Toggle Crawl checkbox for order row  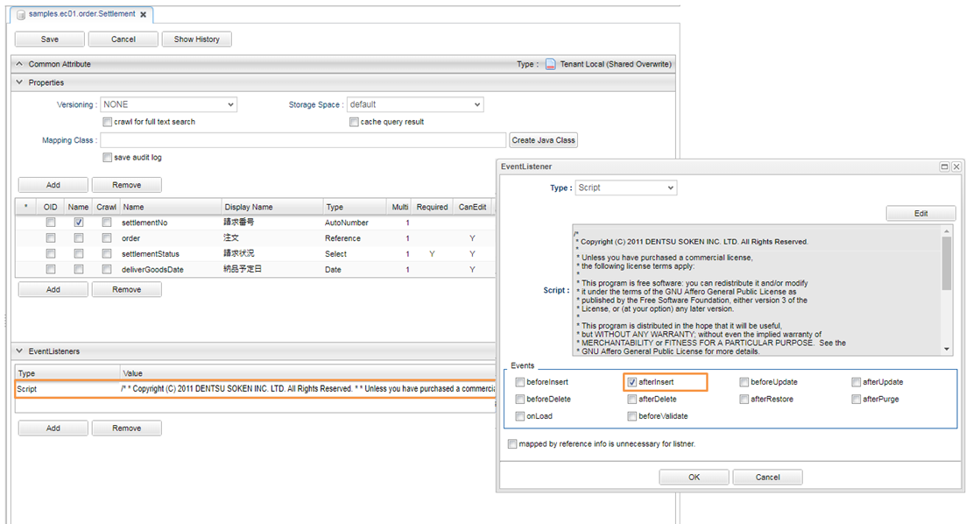tap(107, 238)
